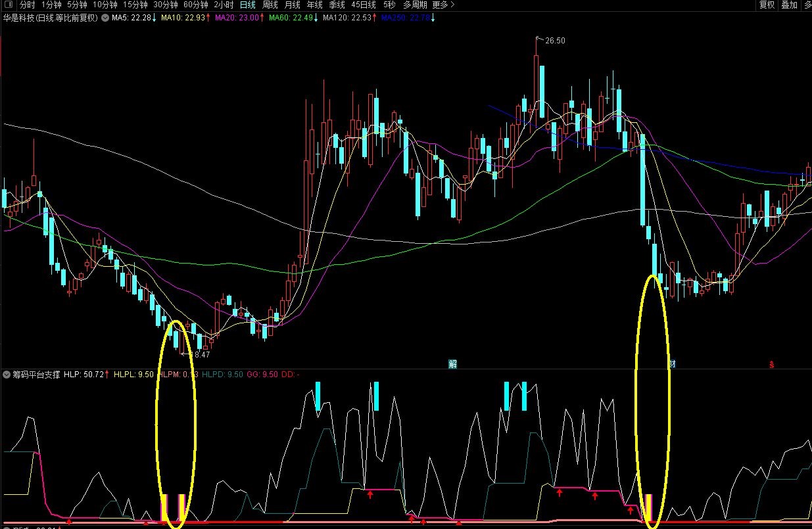The image size is (812, 529).
Task: Click the panel layout icon before 分时
Action: [x=10, y=5]
